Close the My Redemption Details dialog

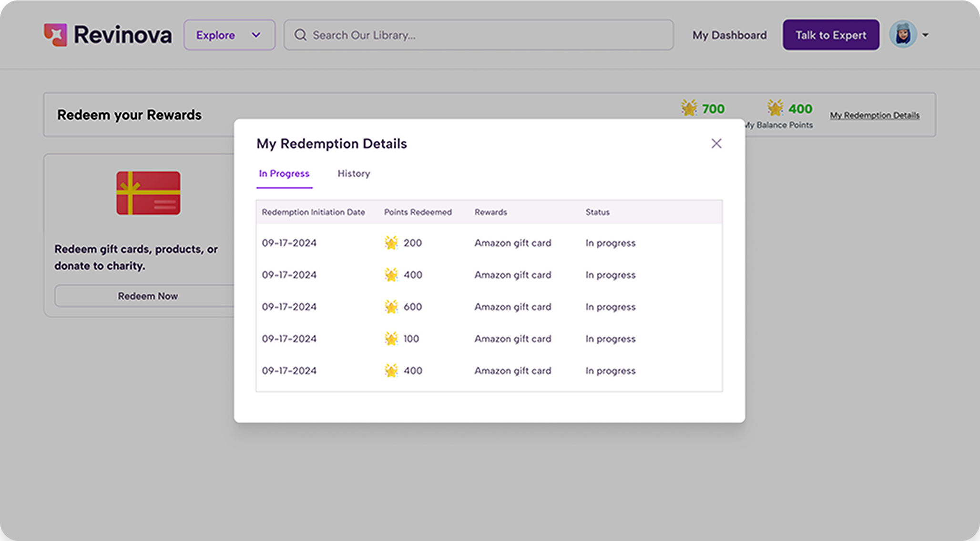point(716,143)
